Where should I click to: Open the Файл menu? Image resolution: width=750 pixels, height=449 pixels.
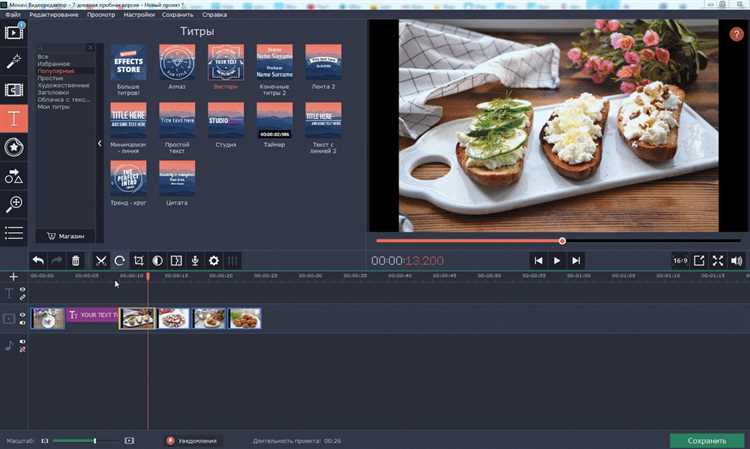(12, 15)
